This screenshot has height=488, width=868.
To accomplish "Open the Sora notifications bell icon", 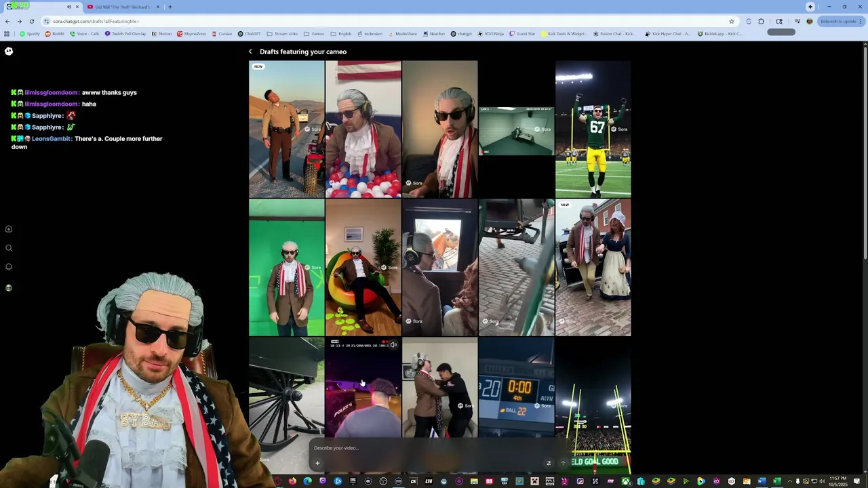I will pyautogui.click(x=9, y=267).
